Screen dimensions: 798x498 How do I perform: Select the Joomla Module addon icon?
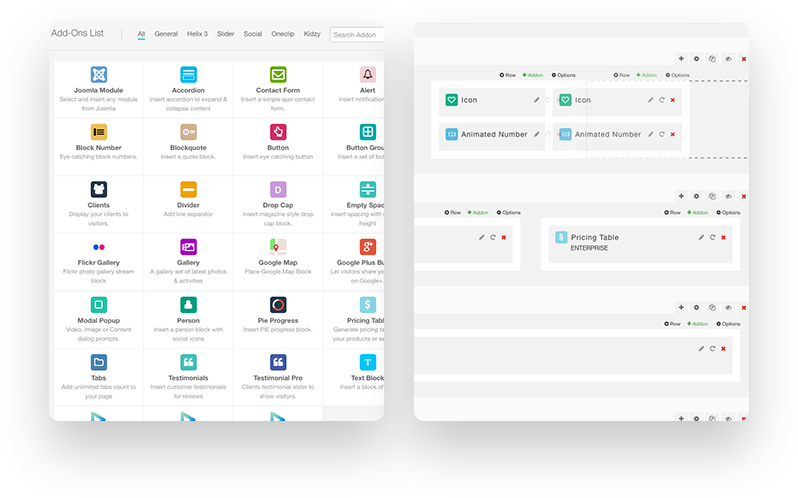(x=99, y=74)
